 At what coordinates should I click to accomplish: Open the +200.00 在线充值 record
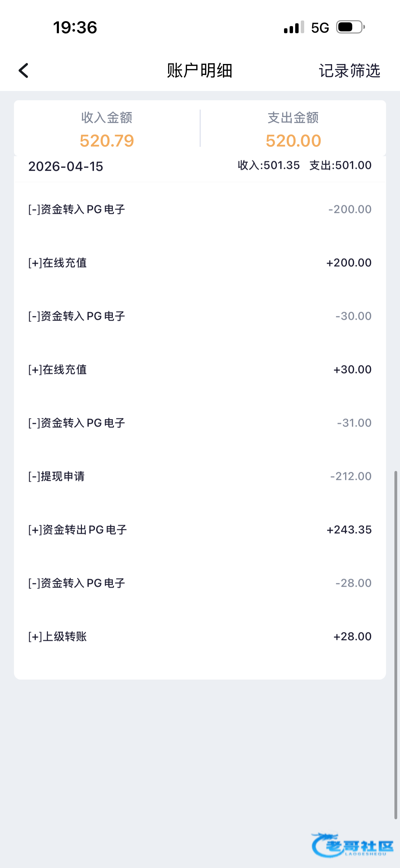tap(200, 263)
